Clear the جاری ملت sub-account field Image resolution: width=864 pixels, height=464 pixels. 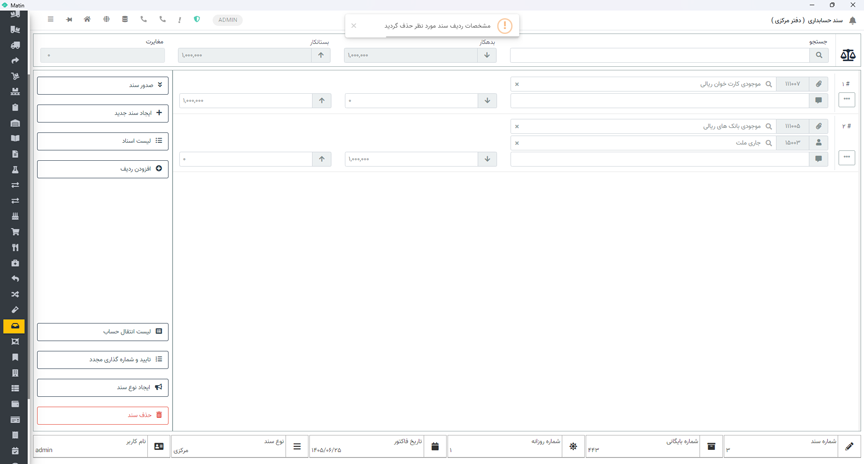click(517, 143)
